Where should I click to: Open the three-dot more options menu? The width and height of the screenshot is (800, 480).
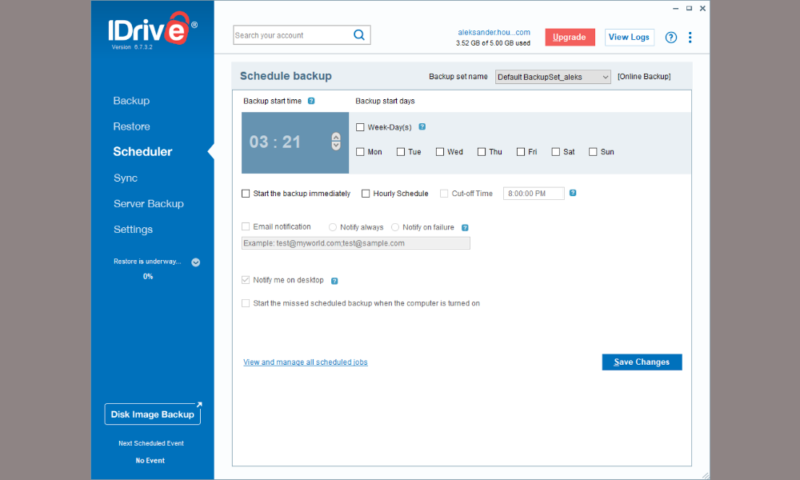pos(690,37)
